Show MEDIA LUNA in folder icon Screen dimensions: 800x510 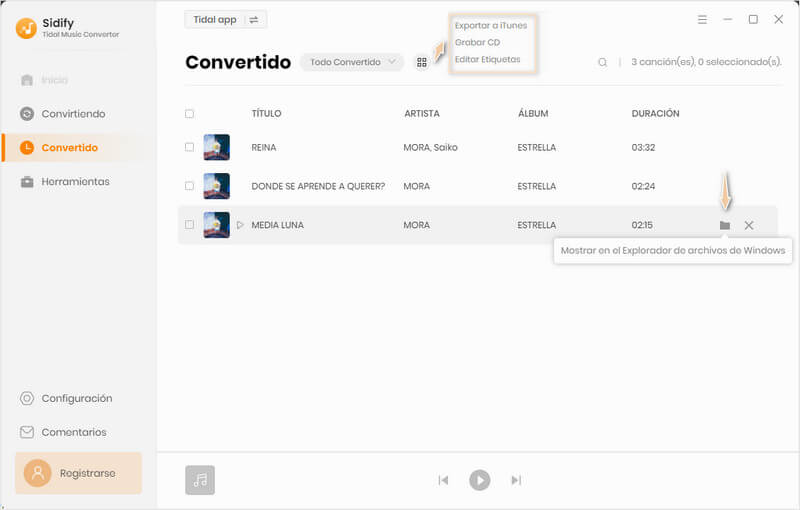tap(724, 225)
